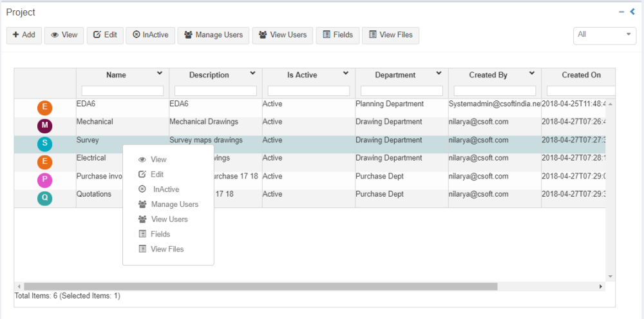Click the blue S avatar for Survey
The image size is (644, 319).
tap(45, 144)
